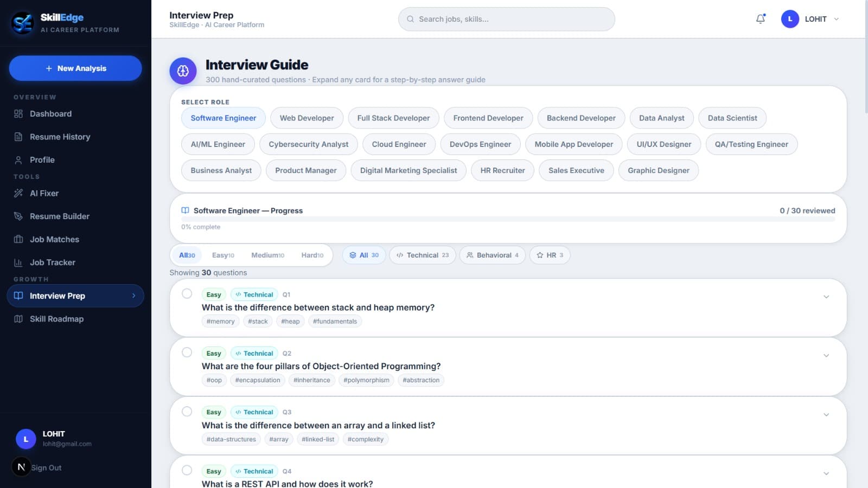Open Skill Roadmap from the sidebar
This screenshot has height=488, width=868.
pos(75,319)
